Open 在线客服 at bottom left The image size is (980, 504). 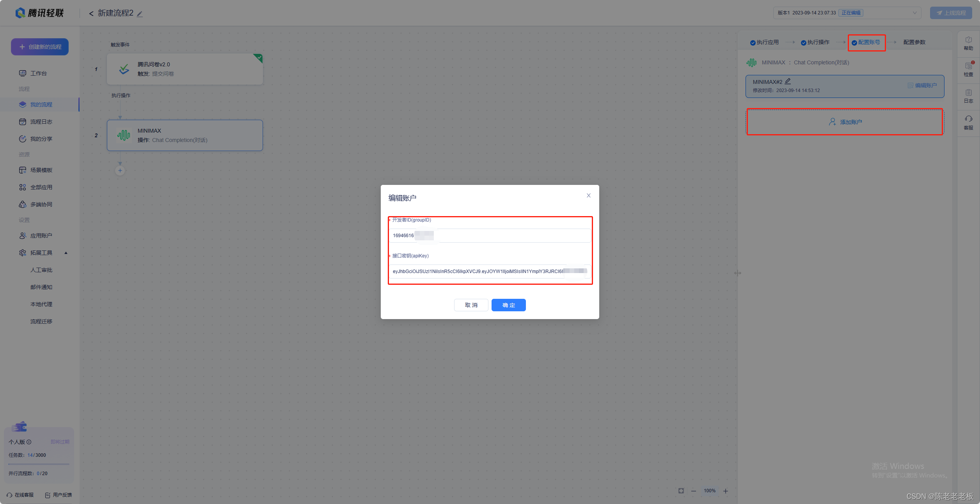point(20,495)
